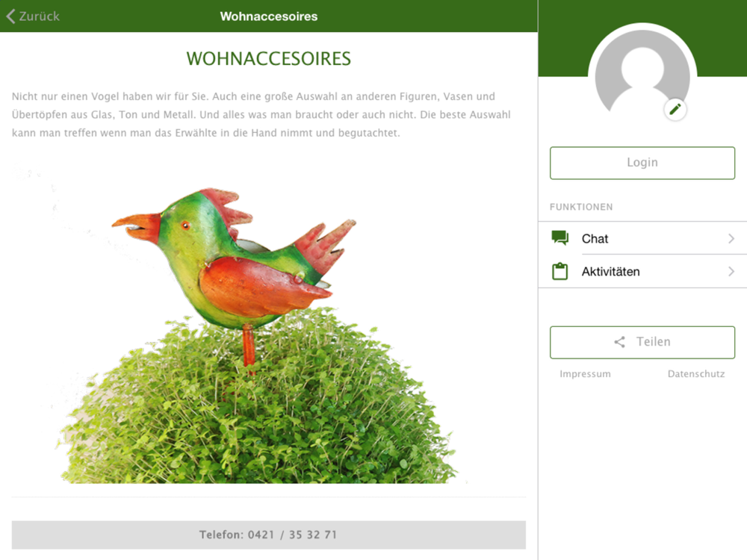Open the Datenschutz link
The width and height of the screenshot is (747, 560).
click(x=696, y=374)
